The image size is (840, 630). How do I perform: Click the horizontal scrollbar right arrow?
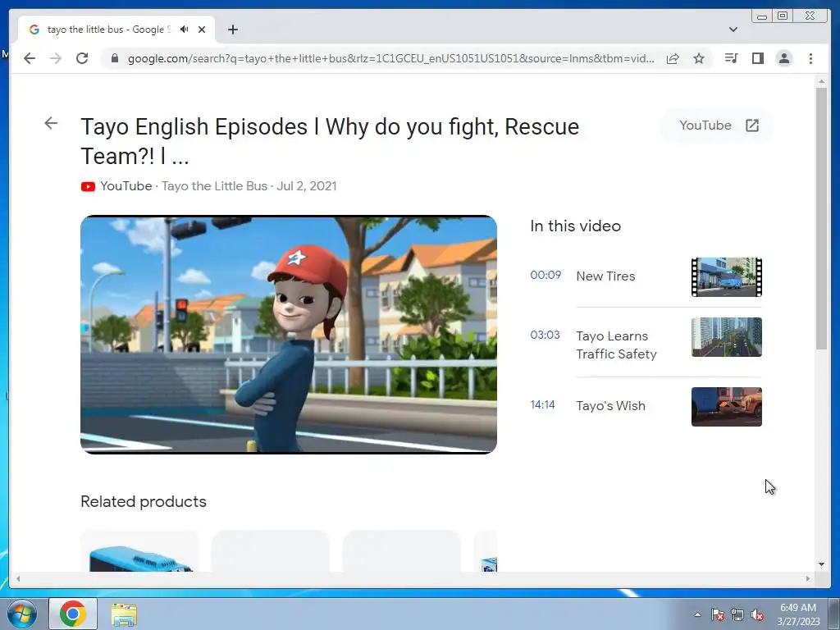pos(807,578)
